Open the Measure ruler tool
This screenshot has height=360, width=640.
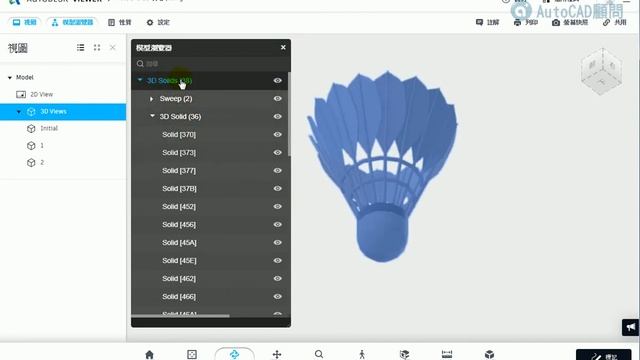[447, 354]
